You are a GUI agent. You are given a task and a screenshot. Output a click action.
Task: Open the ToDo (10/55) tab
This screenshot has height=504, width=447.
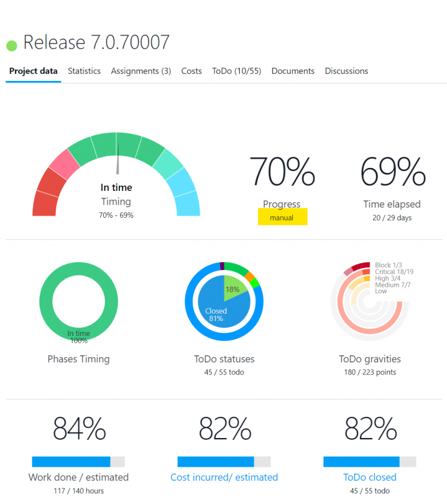pos(236,71)
